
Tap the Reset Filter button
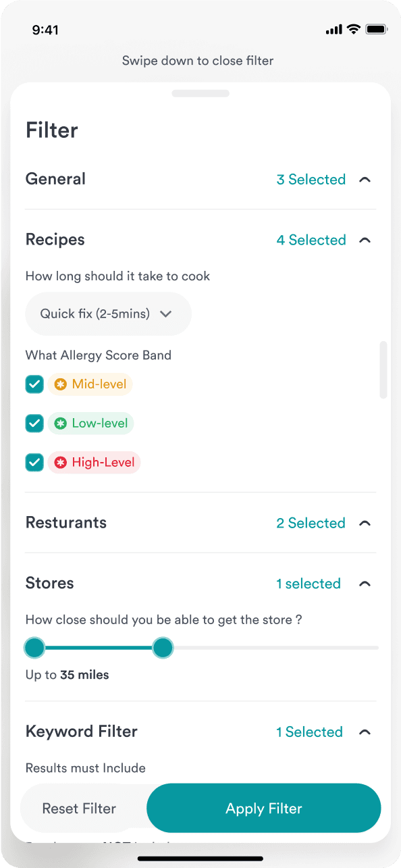click(x=79, y=809)
